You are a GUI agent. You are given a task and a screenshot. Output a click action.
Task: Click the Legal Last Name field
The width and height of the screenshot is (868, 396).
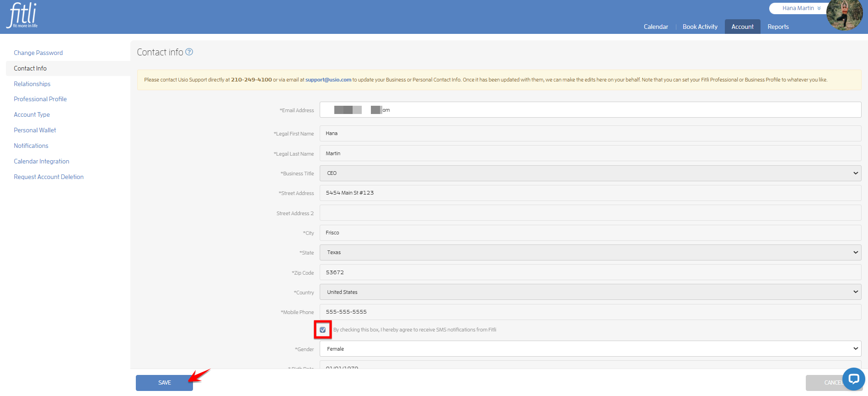click(590, 153)
